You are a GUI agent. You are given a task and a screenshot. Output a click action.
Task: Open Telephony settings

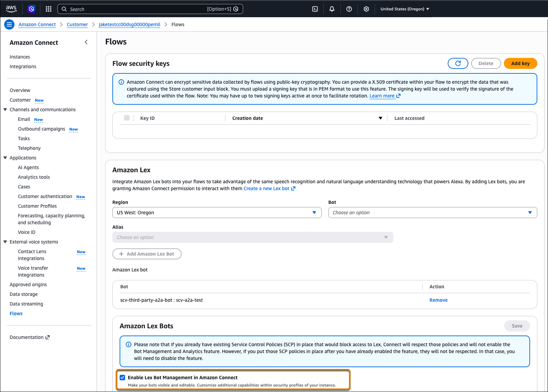click(x=29, y=148)
